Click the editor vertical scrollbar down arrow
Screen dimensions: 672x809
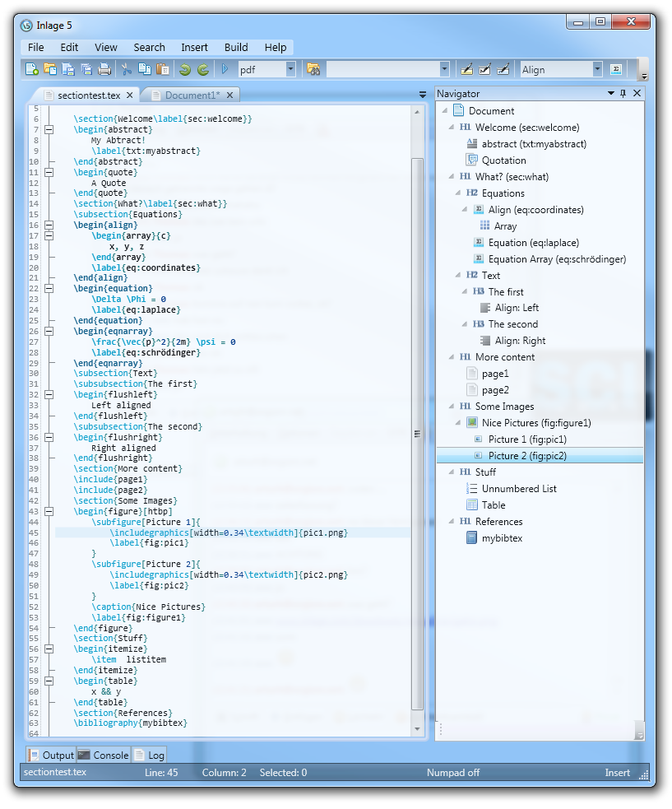point(417,729)
